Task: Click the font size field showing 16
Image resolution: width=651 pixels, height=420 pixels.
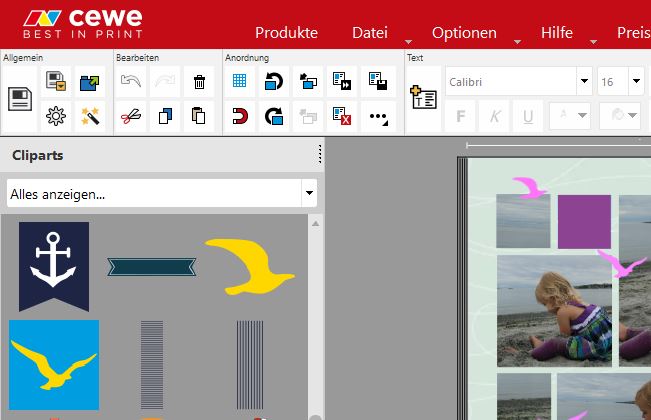Action: click(613, 81)
